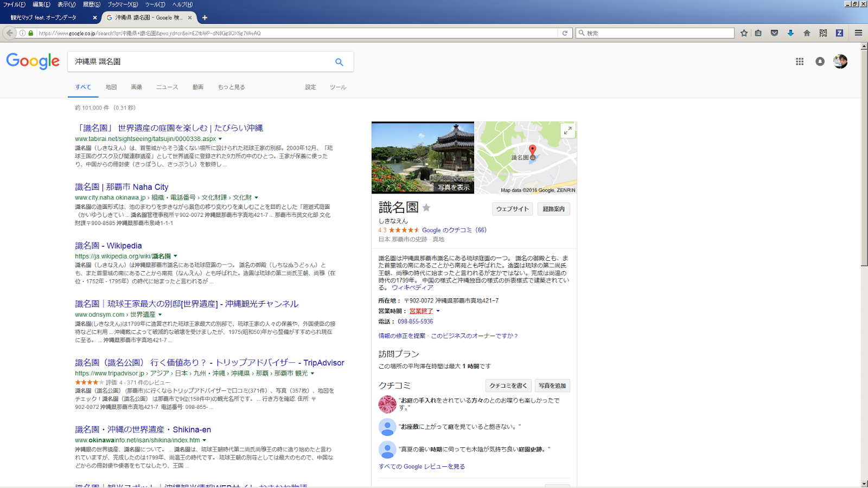Bookmark this page with the star icon

(744, 33)
